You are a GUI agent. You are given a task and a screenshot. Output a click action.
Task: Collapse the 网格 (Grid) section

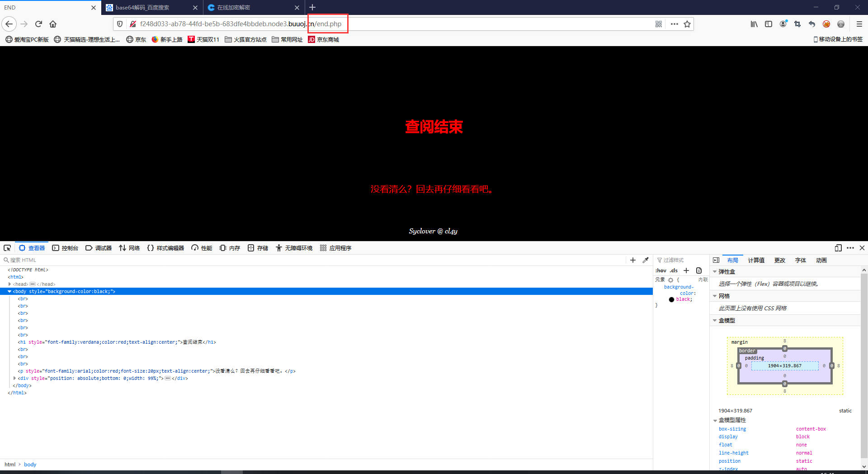click(715, 296)
